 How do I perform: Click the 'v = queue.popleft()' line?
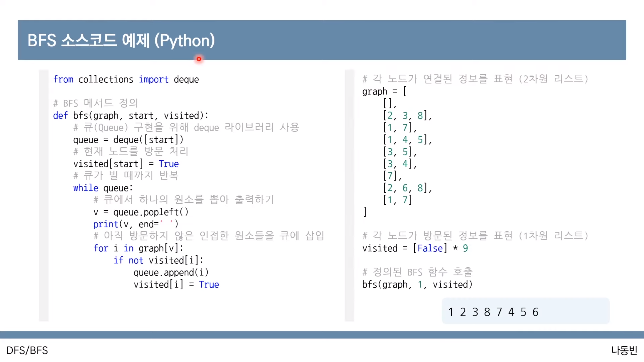tap(141, 212)
